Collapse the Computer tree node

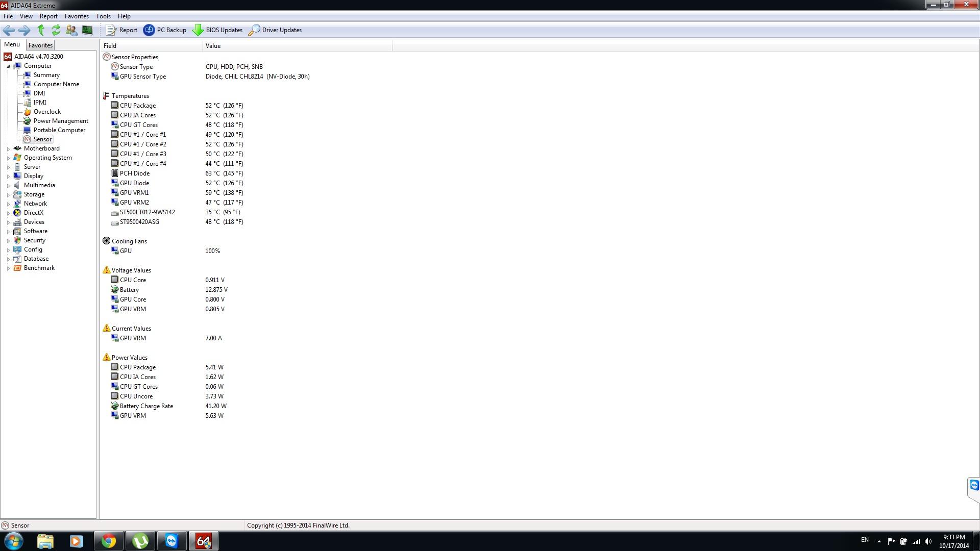[x=8, y=66]
